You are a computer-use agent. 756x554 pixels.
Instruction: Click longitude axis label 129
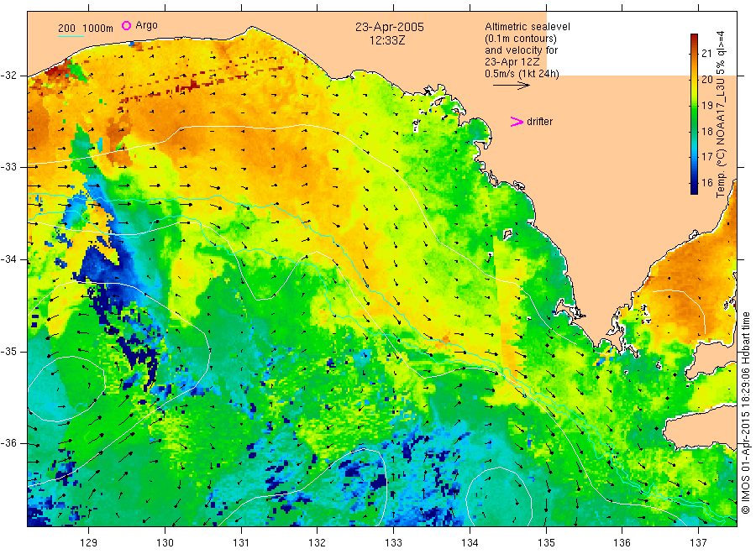pos(89,543)
